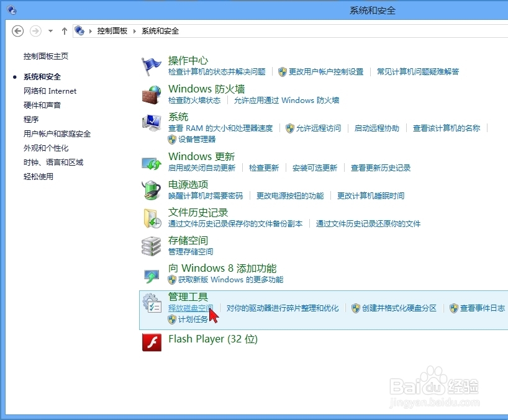Click 查看 RAM 的大小和处理器速度 link

pyautogui.click(x=220, y=128)
